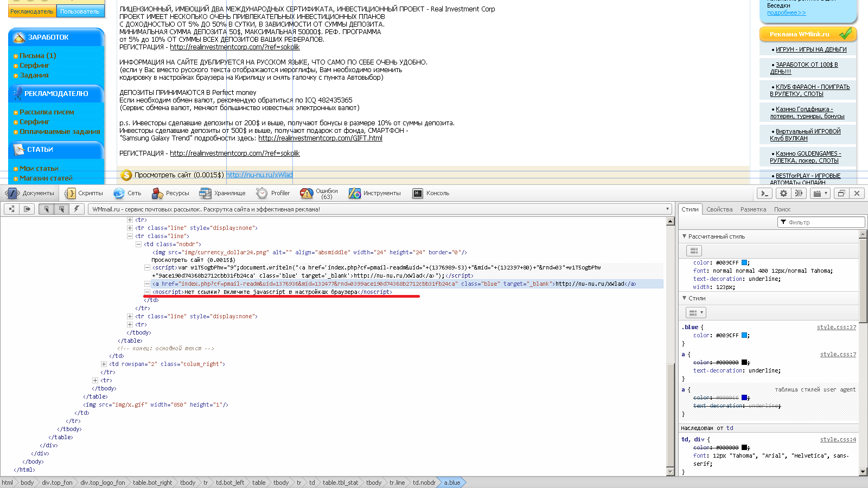This screenshot has width=868, height=488.
Task: Switch to the Хранилище storage panel
Action: click(x=223, y=193)
